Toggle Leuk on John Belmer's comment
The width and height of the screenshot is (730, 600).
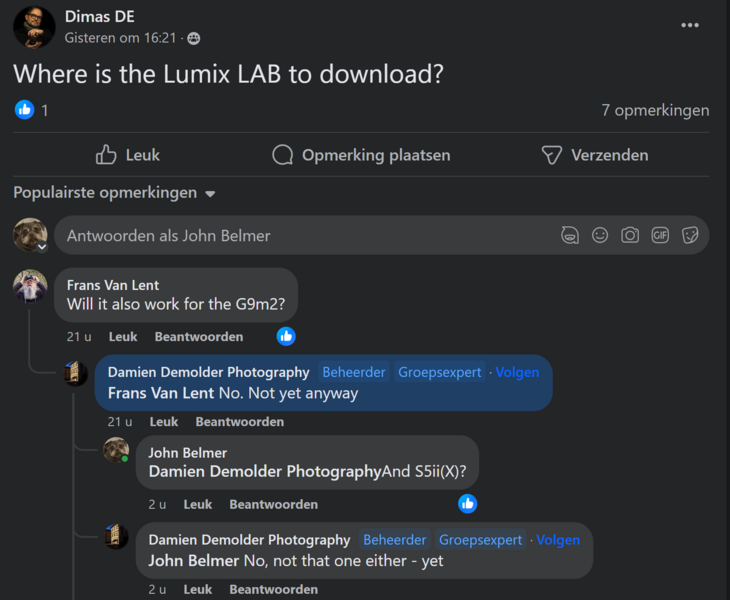pyautogui.click(x=198, y=505)
